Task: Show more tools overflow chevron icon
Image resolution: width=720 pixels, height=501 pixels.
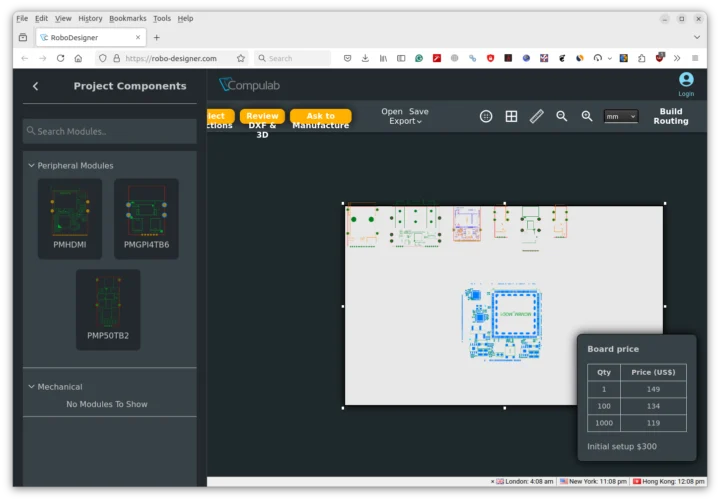Action: [677, 58]
